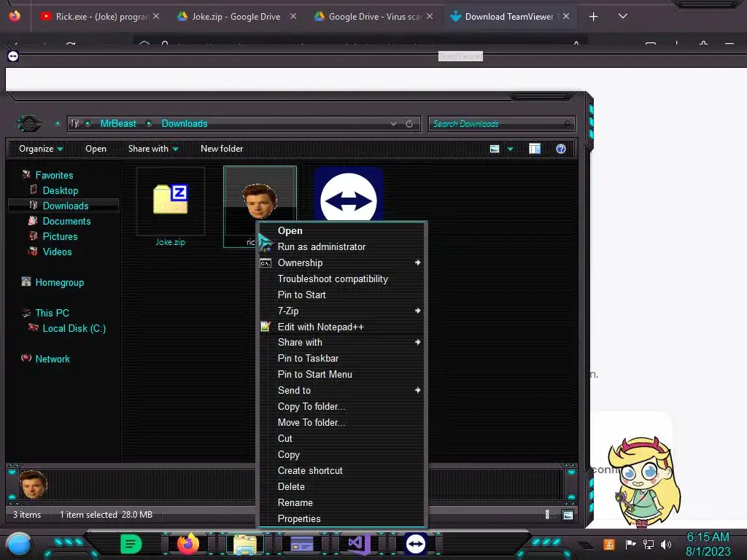
Task: Click the refresh icon in the address bar
Action: click(x=409, y=124)
